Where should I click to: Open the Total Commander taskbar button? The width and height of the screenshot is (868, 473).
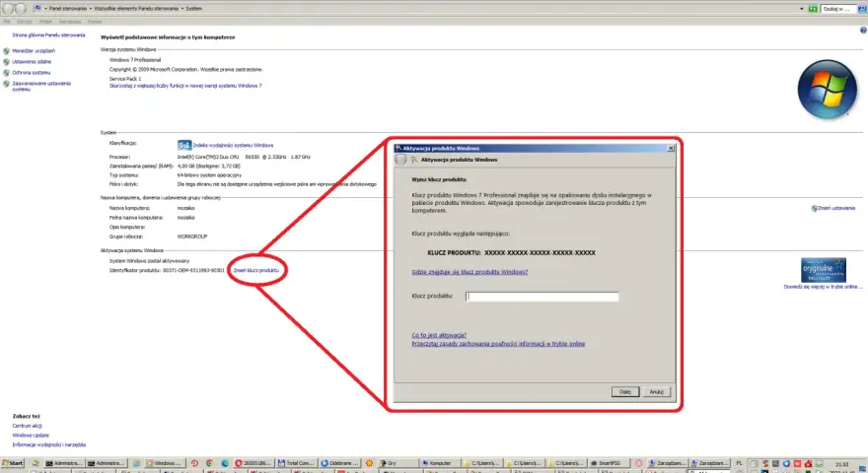point(296,463)
